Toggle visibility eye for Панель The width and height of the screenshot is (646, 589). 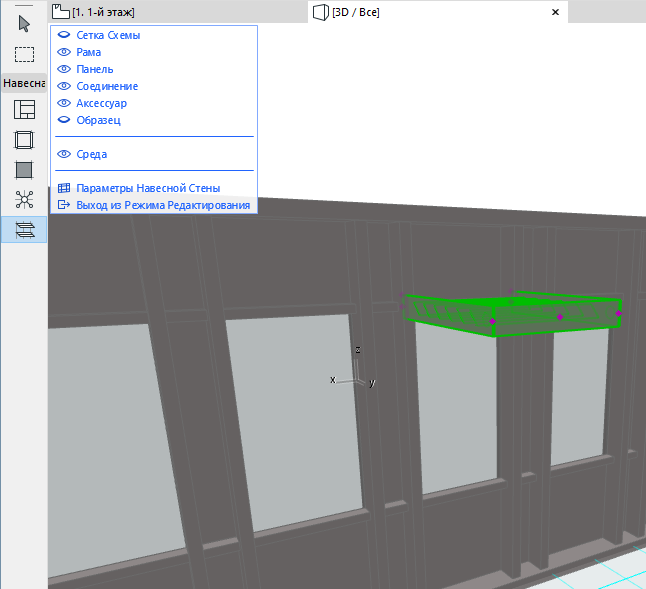pos(64,69)
